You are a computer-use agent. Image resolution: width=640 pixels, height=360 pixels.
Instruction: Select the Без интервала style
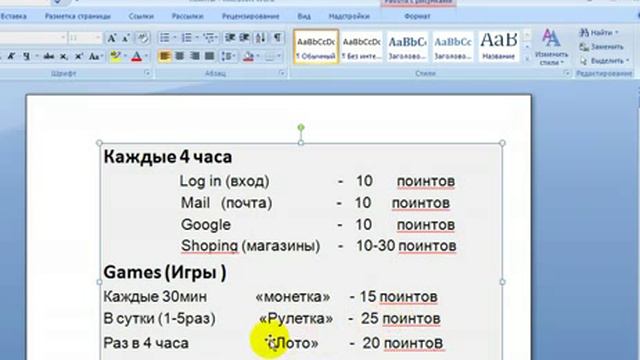coord(362,47)
